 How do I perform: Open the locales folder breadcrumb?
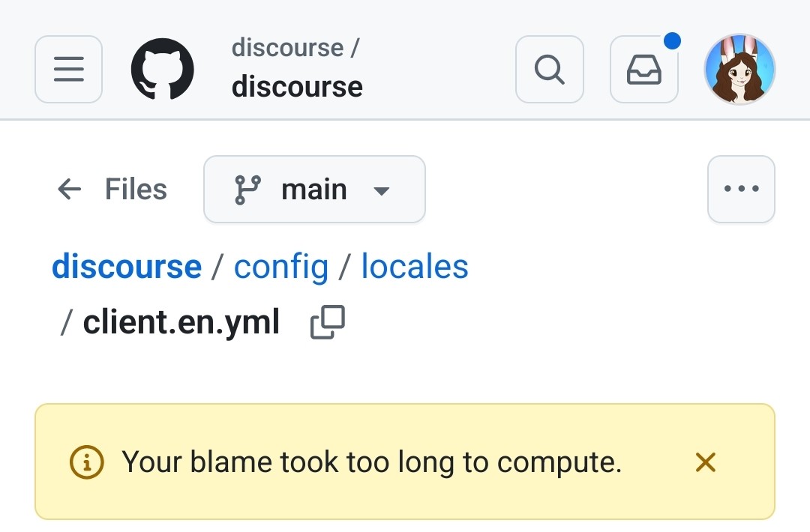pos(415,267)
